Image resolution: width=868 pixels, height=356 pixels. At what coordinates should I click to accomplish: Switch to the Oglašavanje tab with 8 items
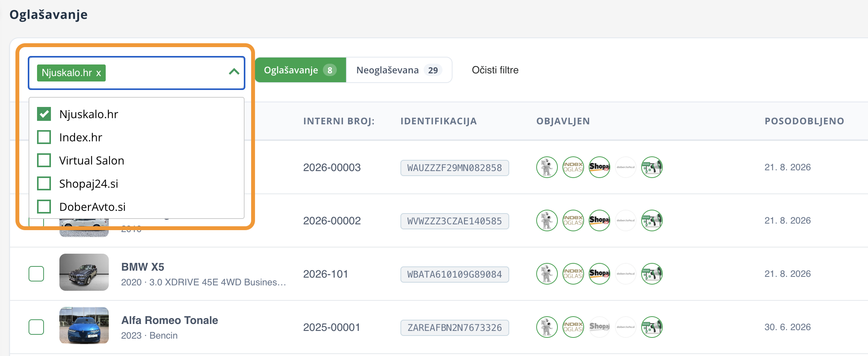pos(301,70)
